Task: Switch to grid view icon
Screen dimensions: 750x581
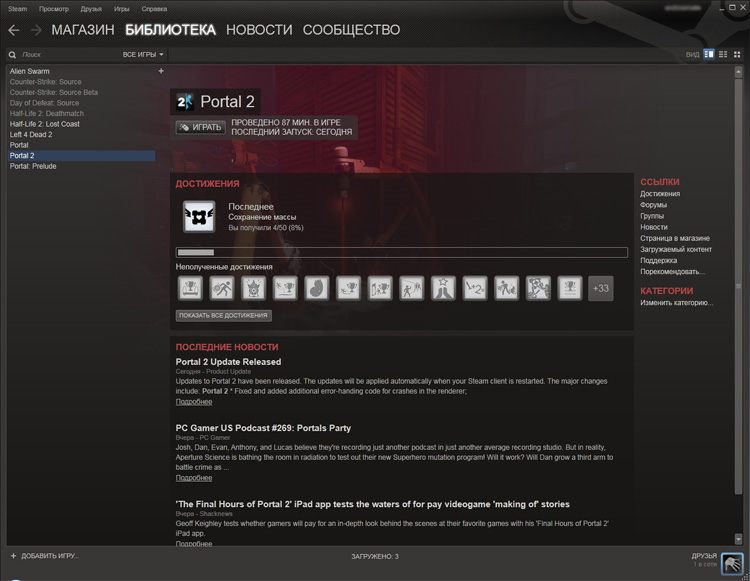Action: click(737, 55)
